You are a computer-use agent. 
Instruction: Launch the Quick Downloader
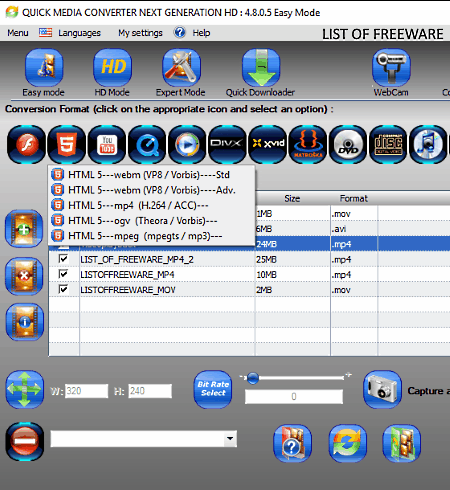(x=261, y=67)
